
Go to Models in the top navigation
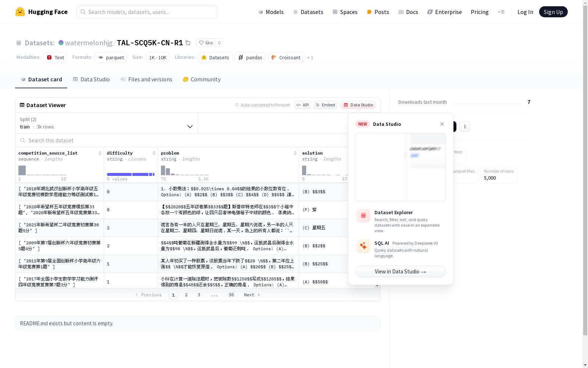pyautogui.click(x=271, y=12)
